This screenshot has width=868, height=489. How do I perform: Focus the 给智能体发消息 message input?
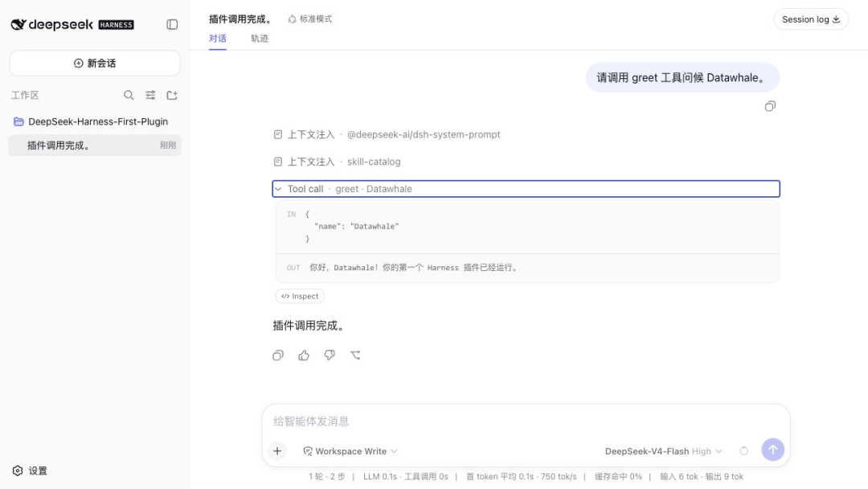click(526, 421)
